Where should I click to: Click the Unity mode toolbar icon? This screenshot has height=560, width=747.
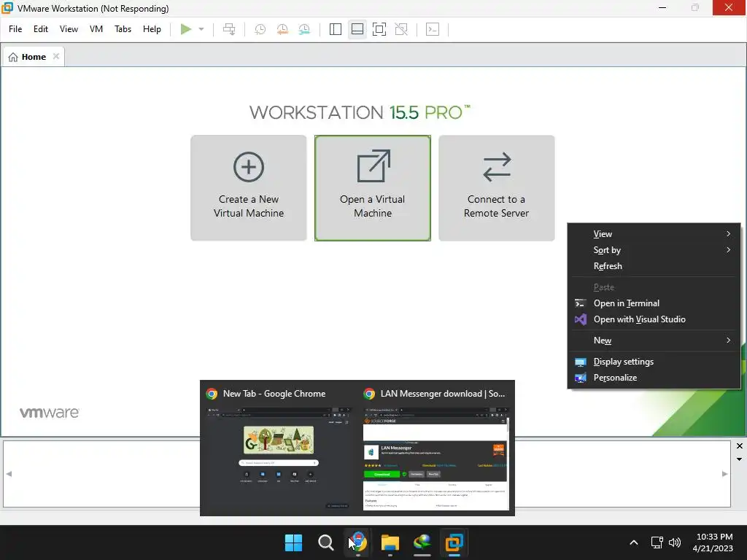pos(402,29)
